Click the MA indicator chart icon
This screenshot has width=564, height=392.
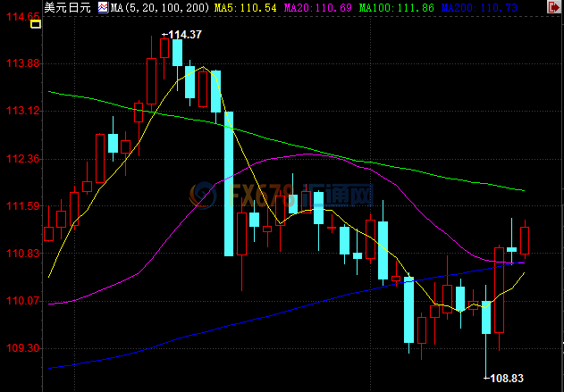pos(103,7)
